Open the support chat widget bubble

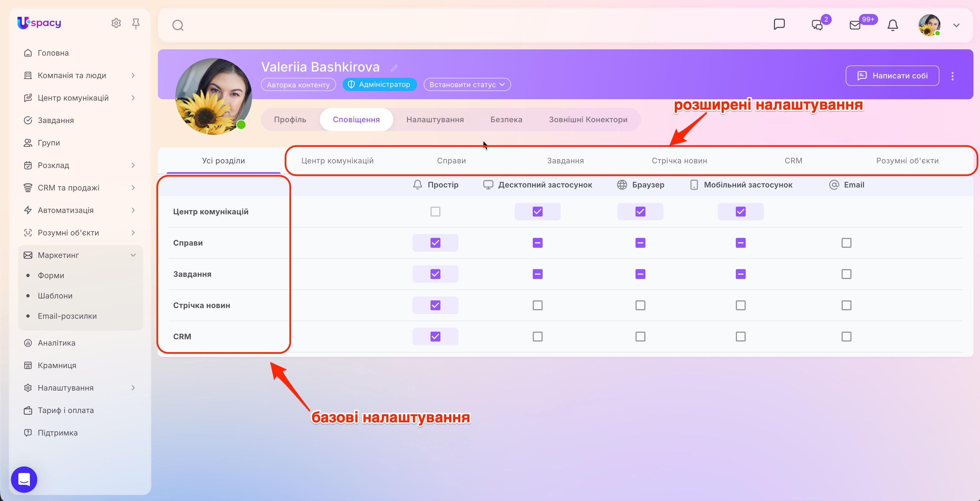pos(24,479)
